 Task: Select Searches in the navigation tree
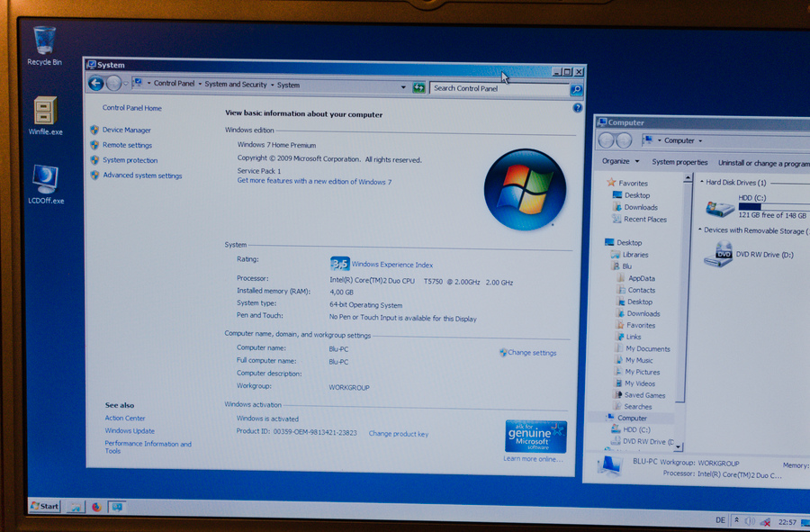(x=637, y=407)
